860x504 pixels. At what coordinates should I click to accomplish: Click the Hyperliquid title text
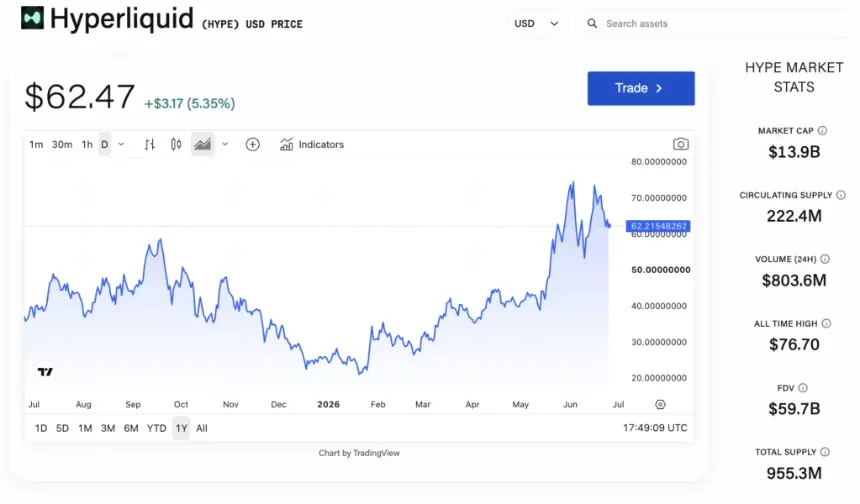coord(122,19)
